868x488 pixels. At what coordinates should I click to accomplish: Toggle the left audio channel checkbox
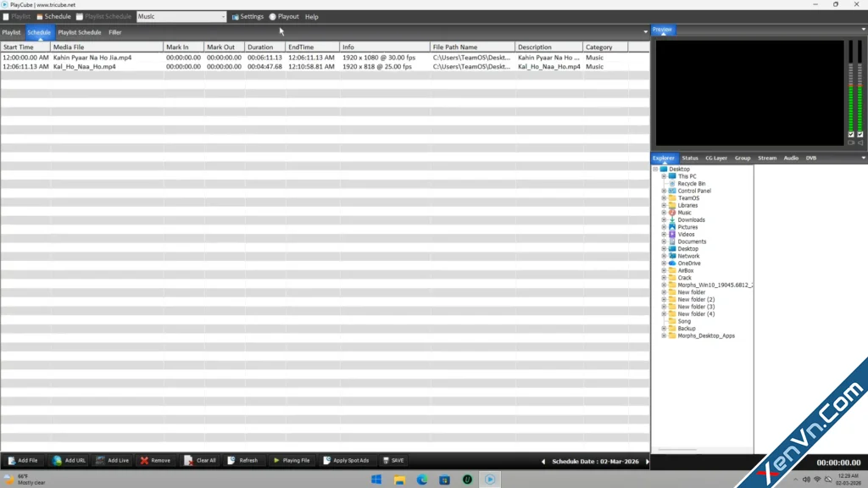[851, 135]
